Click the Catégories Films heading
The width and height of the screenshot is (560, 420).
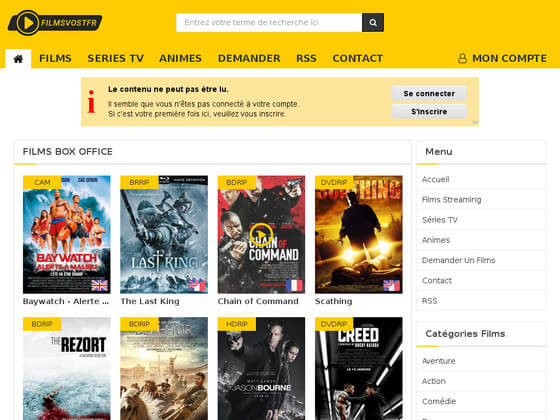(465, 334)
